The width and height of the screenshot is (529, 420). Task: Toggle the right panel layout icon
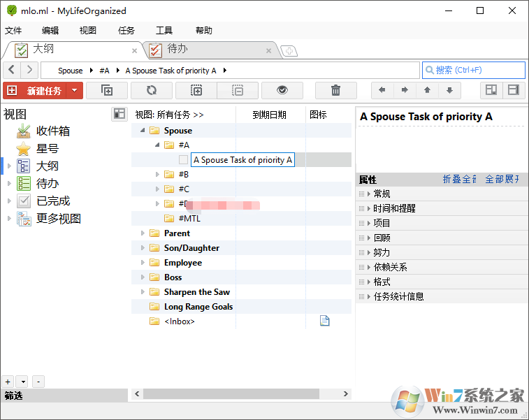tap(514, 90)
